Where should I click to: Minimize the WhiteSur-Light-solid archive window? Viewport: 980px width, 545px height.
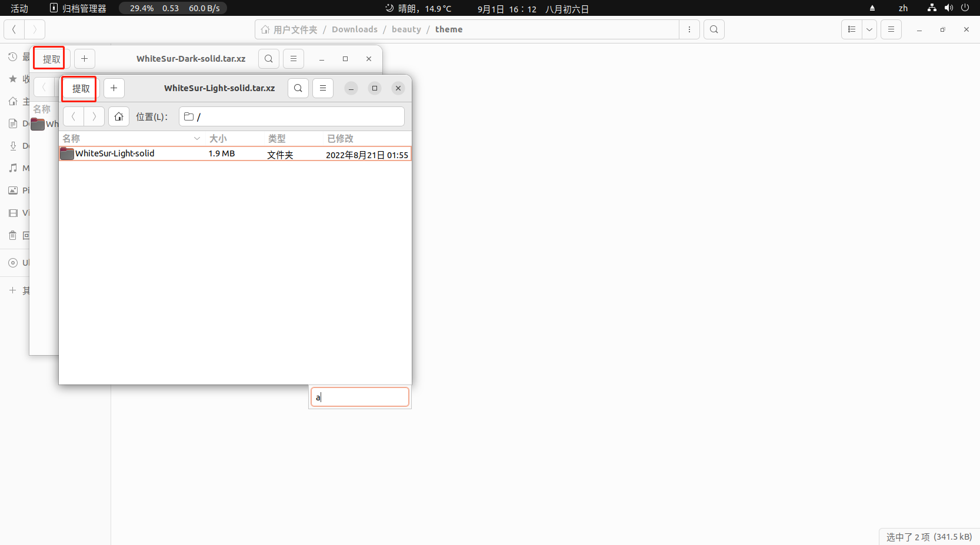tap(351, 88)
